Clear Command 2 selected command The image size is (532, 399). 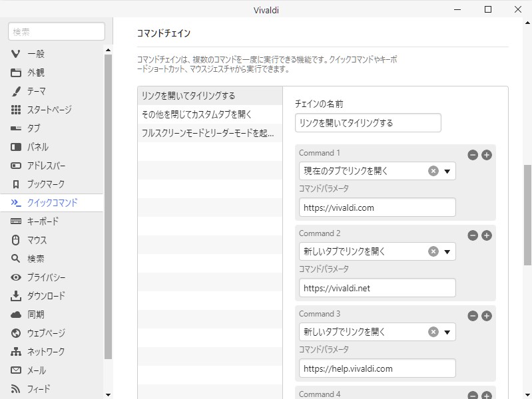point(433,251)
